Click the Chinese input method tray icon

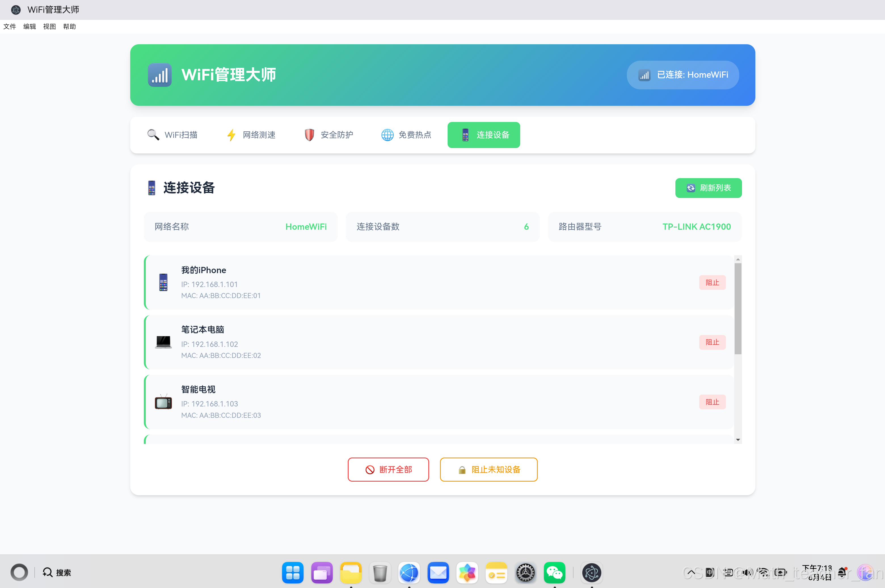(x=710, y=573)
